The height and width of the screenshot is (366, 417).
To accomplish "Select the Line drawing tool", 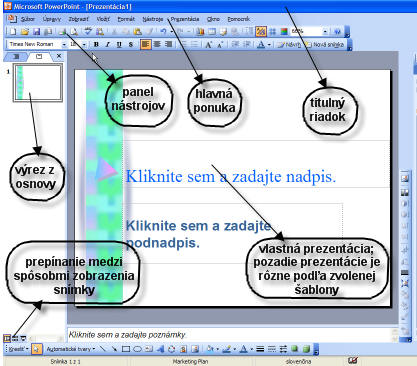I will 103,349.
